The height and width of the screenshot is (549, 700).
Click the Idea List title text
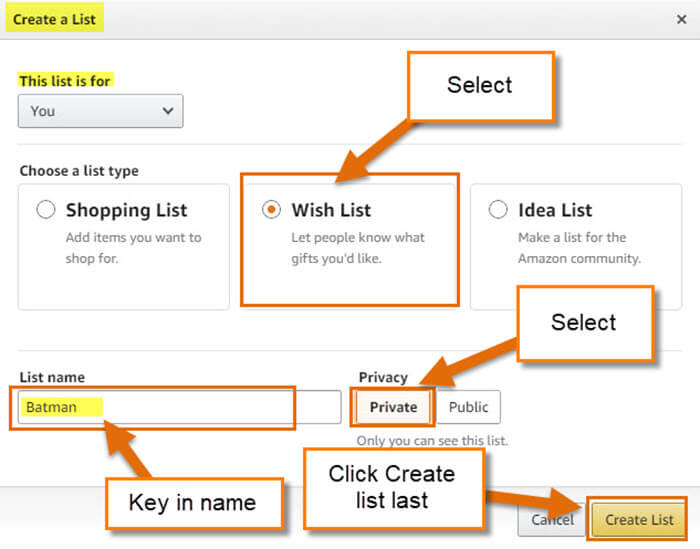555,210
